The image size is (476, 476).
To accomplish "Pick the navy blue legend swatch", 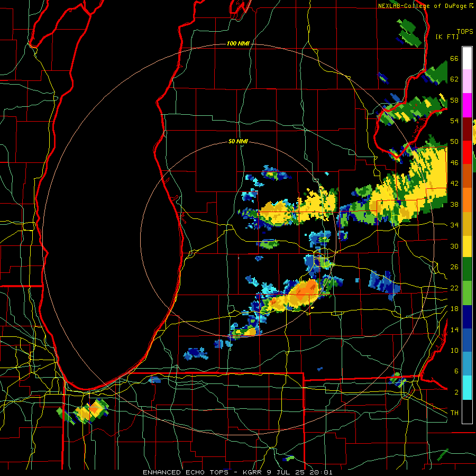I will point(467,316).
